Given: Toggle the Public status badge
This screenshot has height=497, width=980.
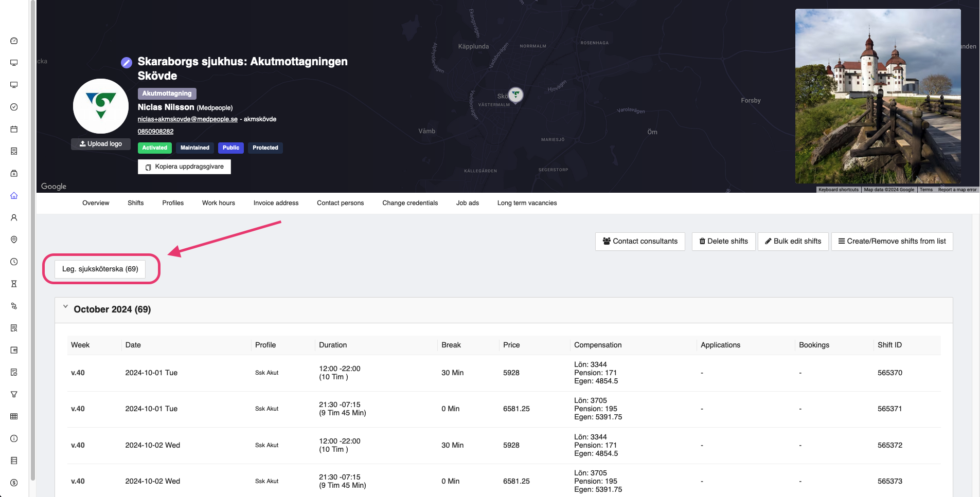Looking at the screenshot, I should [230, 148].
